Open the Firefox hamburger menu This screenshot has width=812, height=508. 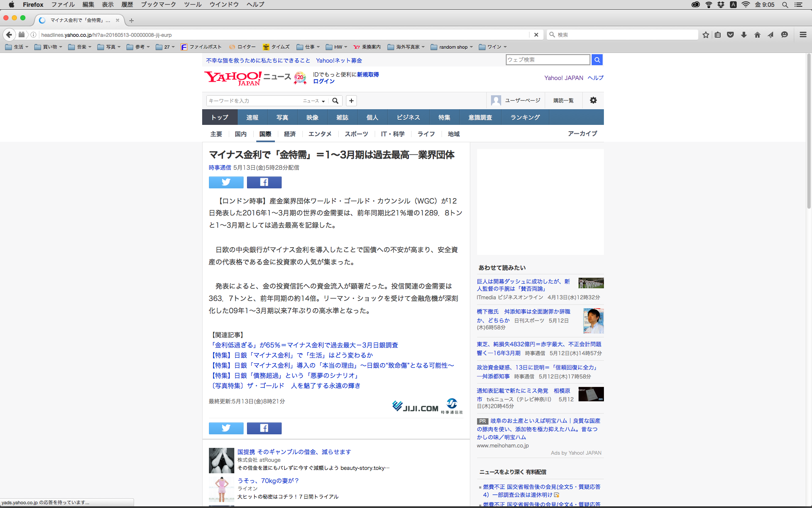pyautogui.click(x=803, y=35)
